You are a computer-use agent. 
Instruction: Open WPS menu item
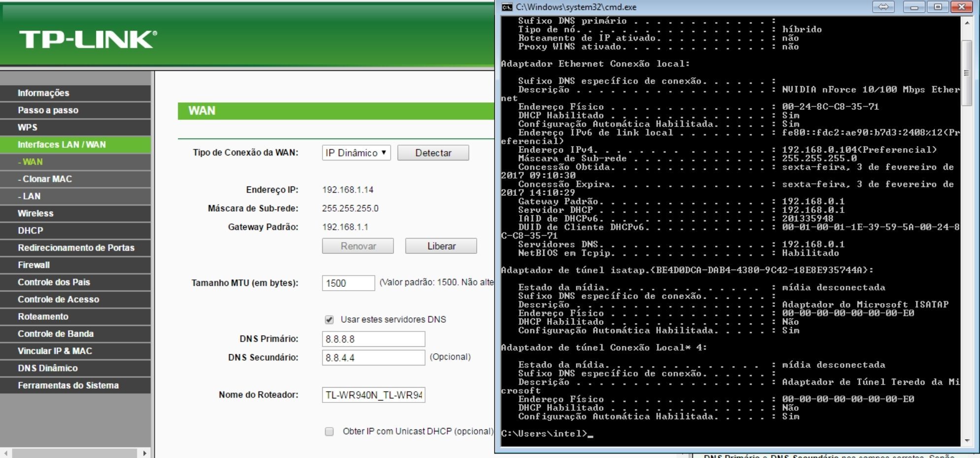tap(75, 127)
